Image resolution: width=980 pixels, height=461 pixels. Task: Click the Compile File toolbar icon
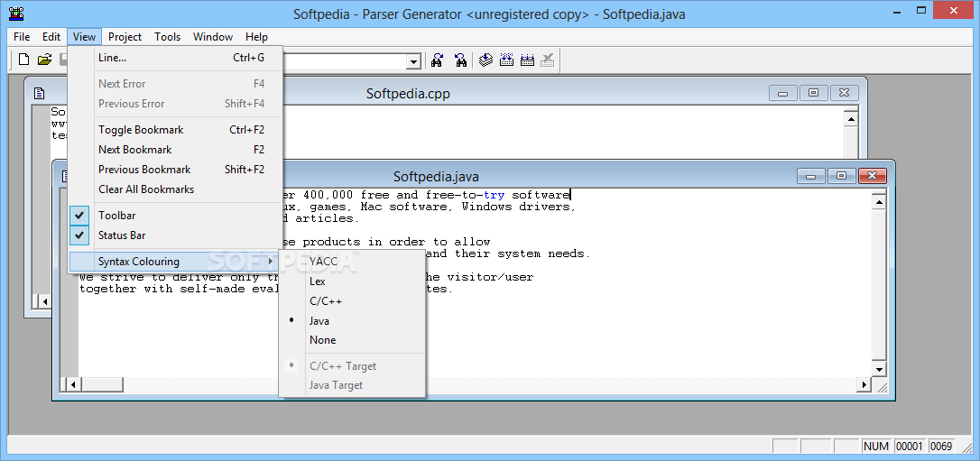(486, 60)
